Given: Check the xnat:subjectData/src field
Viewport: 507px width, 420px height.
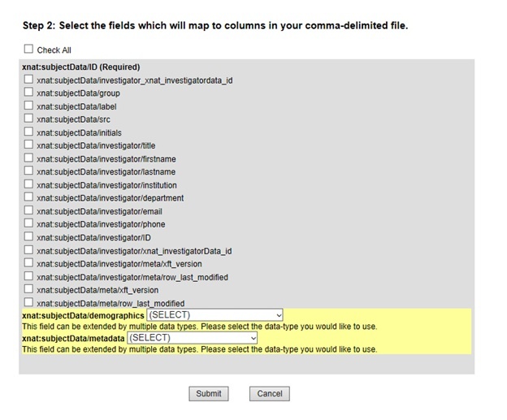Looking at the screenshot, I should click(x=29, y=119).
